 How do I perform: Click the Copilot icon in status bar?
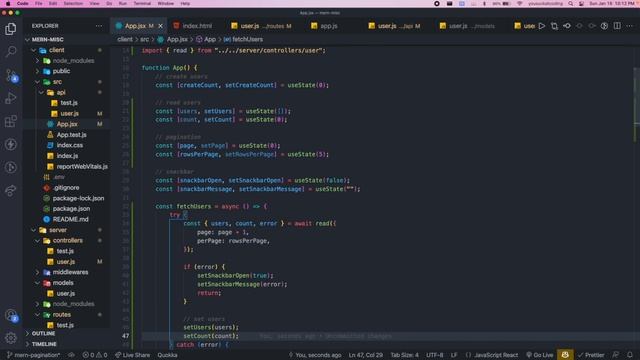click(x=565, y=355)
